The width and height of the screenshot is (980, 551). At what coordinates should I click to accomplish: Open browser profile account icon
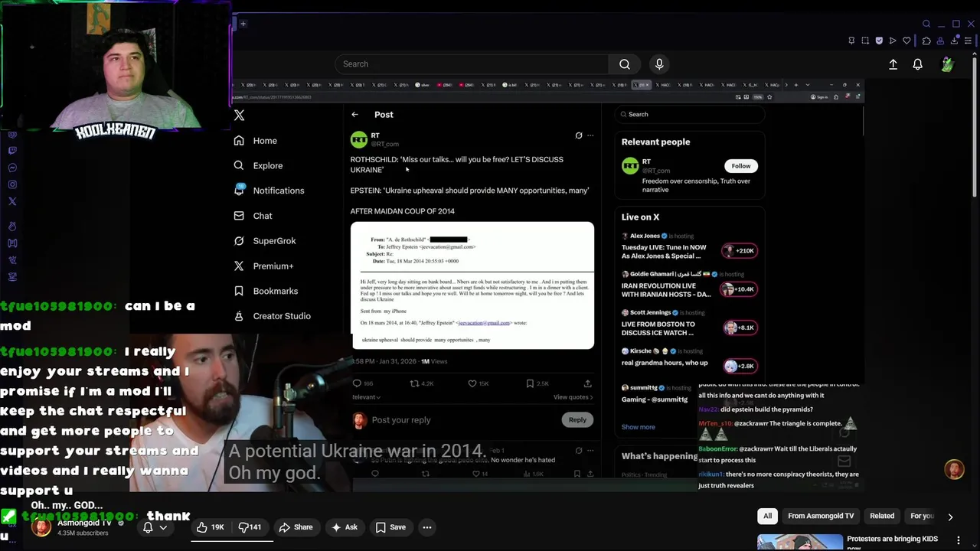click(x=940, y=41)
